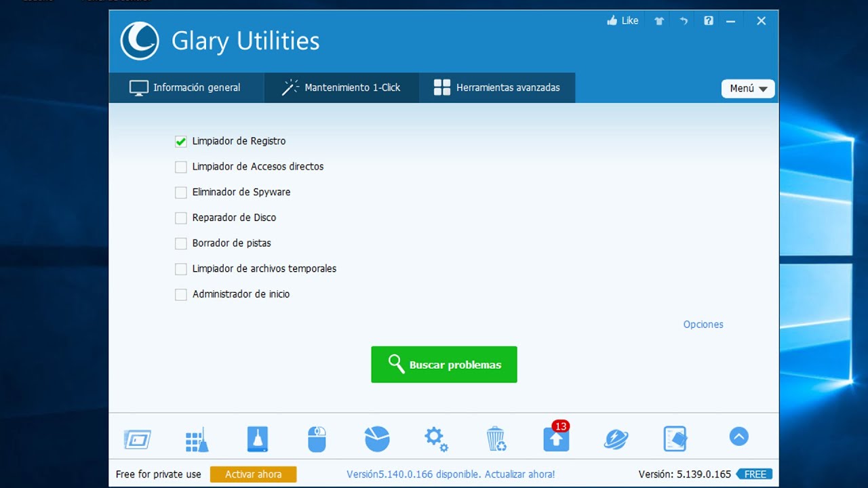Click the mouse context menu manager icon
Image resolution: width=868 pixels, height=488 pixels.
[x=317, y=439]
